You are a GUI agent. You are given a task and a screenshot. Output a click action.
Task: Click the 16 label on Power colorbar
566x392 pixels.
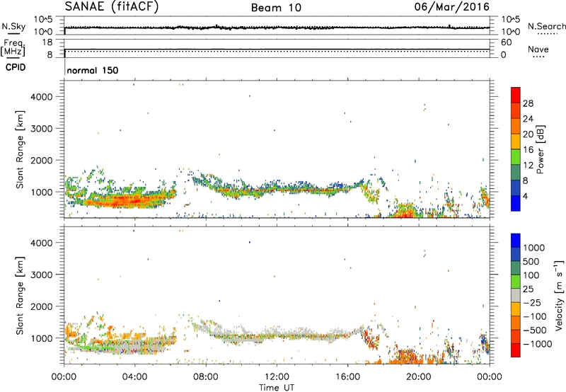click(x=528, y=150)
